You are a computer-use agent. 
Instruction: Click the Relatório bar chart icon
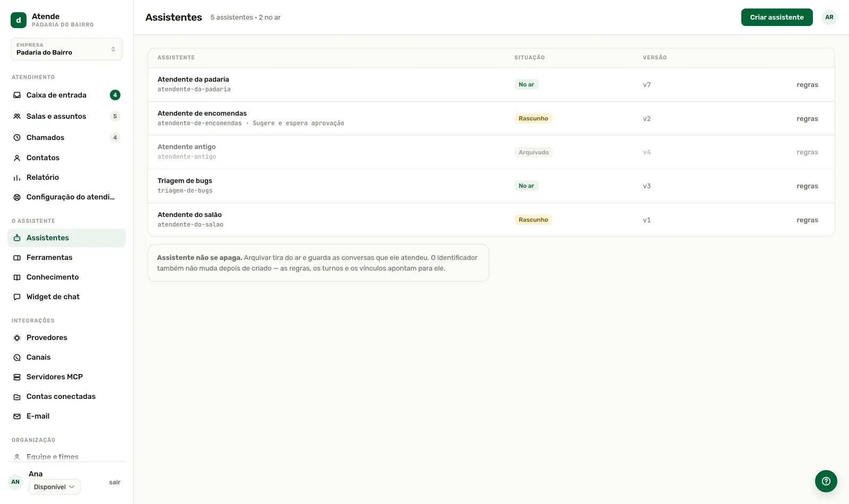pyautogui.click(x=17, y=177)
